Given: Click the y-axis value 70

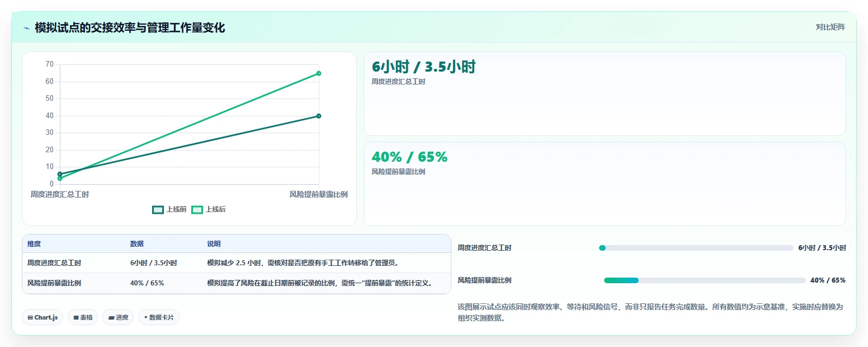Looking at the screenshot, I should point(49,64).
